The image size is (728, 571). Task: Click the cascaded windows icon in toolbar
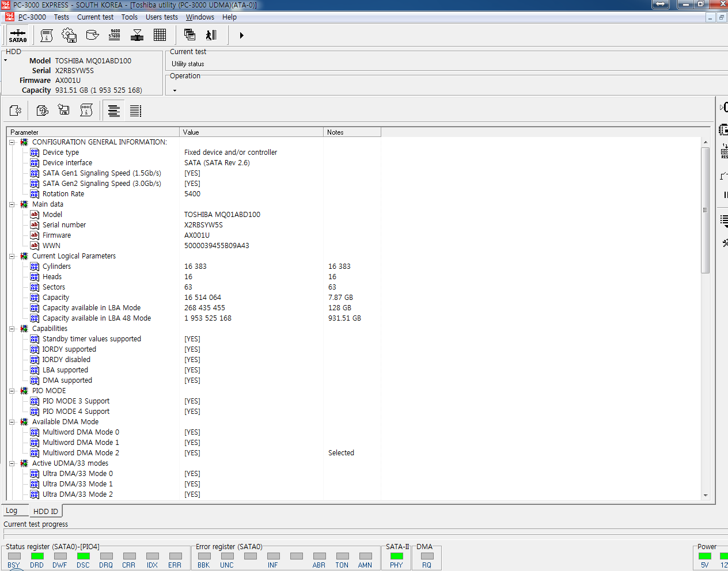click(189, 35)
